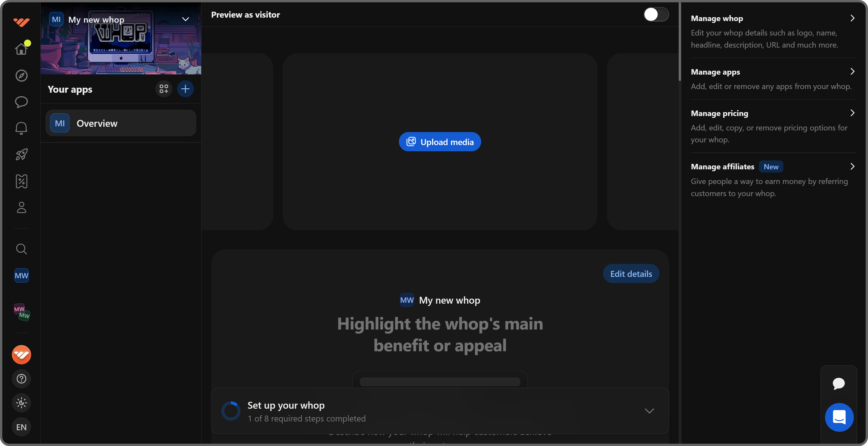Screen dimensions: 868x446
Task: Click the setup progress ring indicator
Action: [x=231, y=411]
